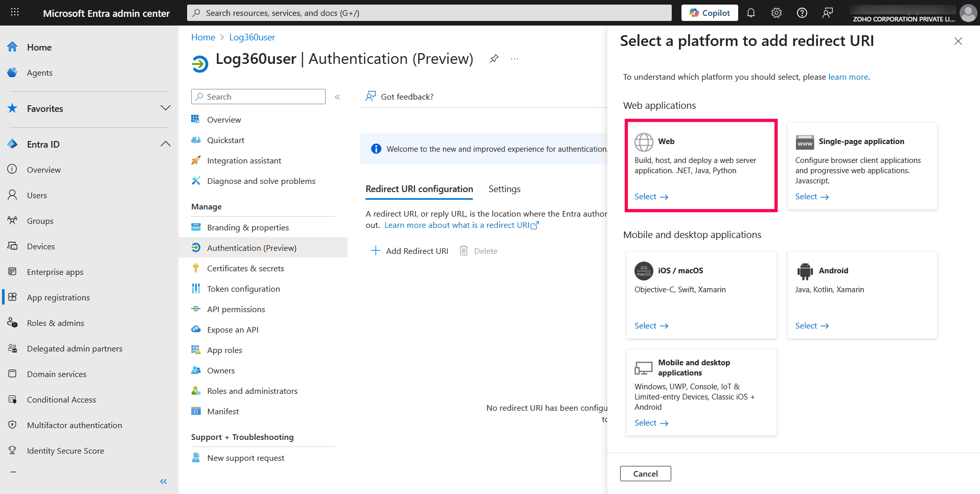Select Certificates & secrets in the sidebar
The width and height of the screenshot is (980, 494).
245,268
